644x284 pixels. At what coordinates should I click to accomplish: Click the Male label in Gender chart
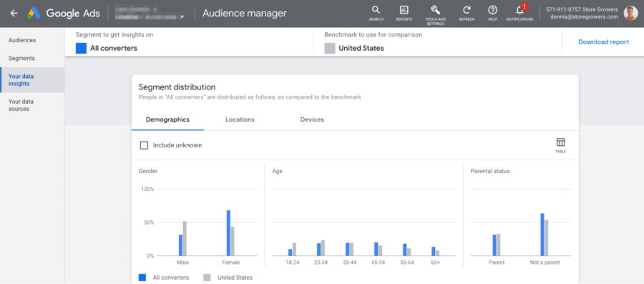point(182,263)
